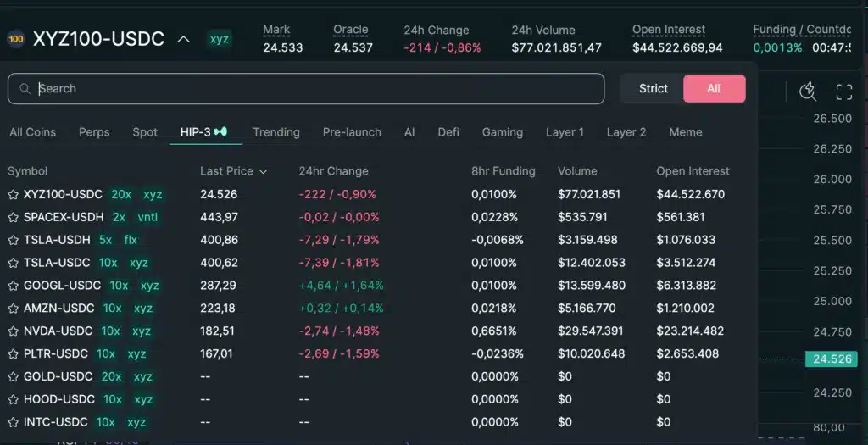Select the Meme category tab

click(685, 132)
